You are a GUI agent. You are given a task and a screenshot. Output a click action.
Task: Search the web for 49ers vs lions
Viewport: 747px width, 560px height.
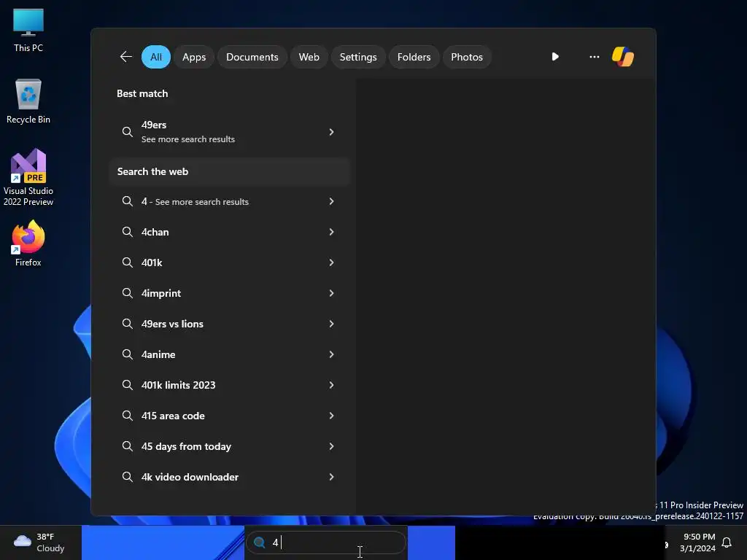click(x=230, y=324)
